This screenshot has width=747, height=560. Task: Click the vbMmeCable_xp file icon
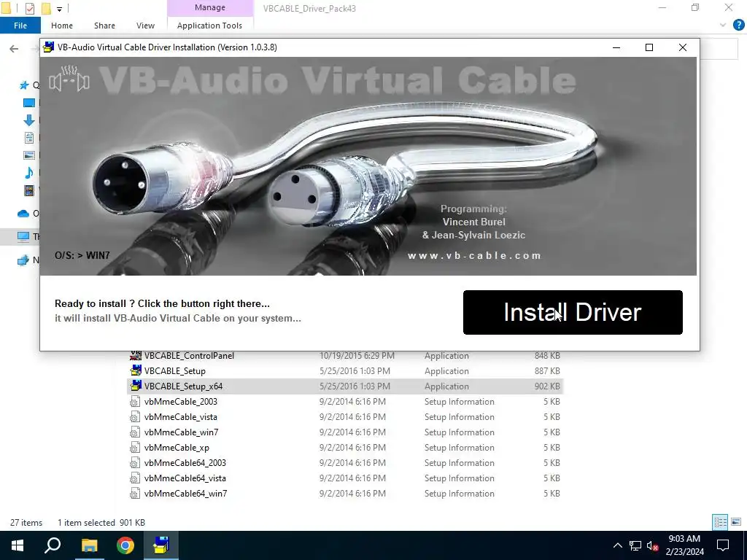135,447
